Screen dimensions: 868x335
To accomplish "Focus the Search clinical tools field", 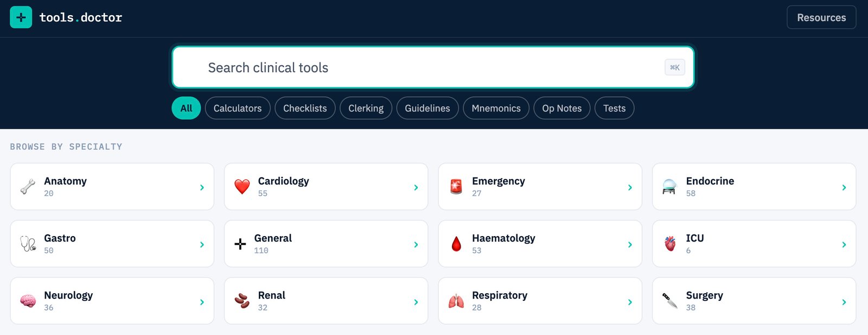I will [x=433, y=67].
